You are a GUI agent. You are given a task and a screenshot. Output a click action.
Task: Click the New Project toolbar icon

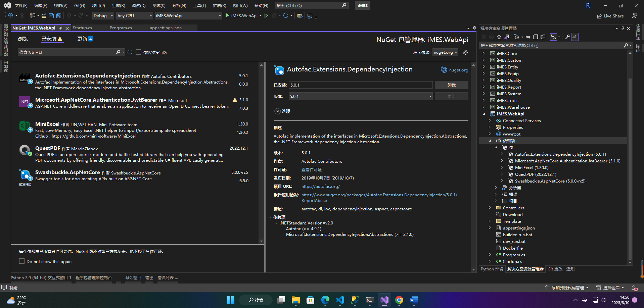33,16
